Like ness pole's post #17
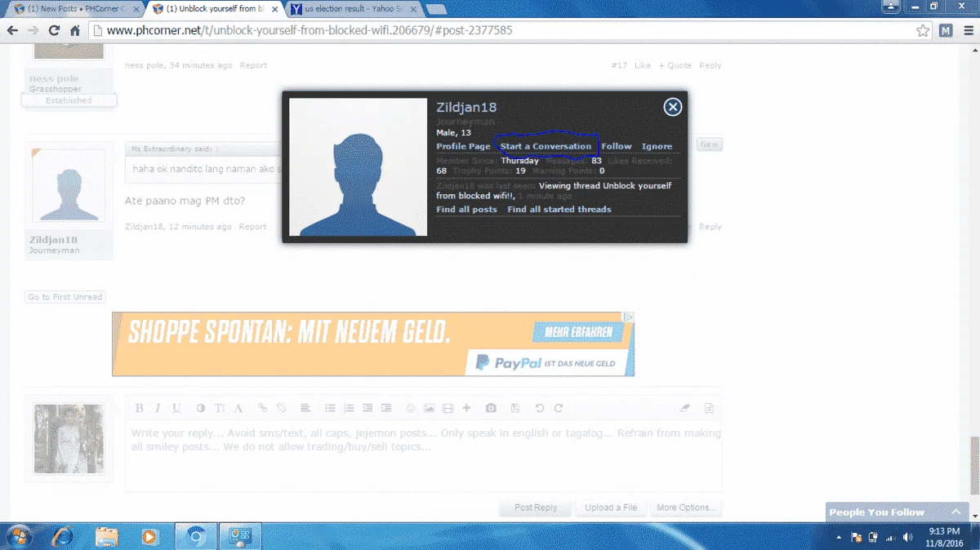Image resolution: width=980 pixels, height=550 pixels. coord(643,65)
